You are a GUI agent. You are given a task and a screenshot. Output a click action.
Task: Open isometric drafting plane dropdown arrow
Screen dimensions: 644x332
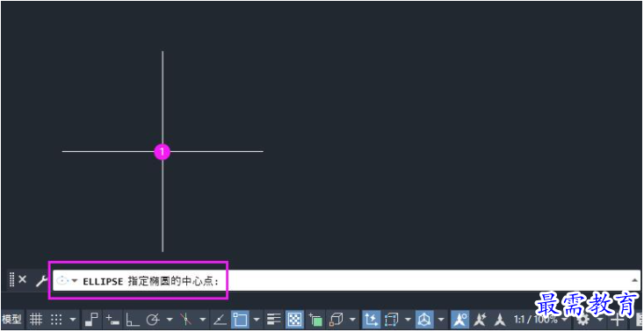pyautogui.click(x=202, y=319)
